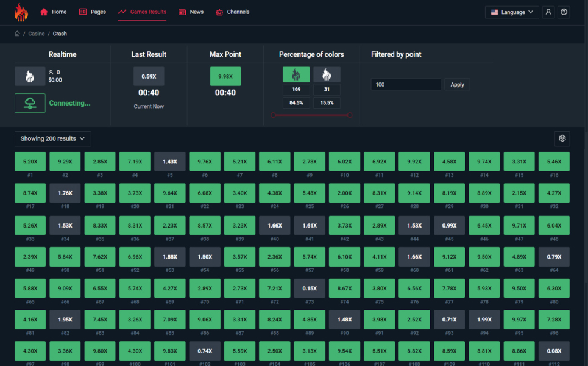
Task: Open the user account icon
Action: (548, 12)
